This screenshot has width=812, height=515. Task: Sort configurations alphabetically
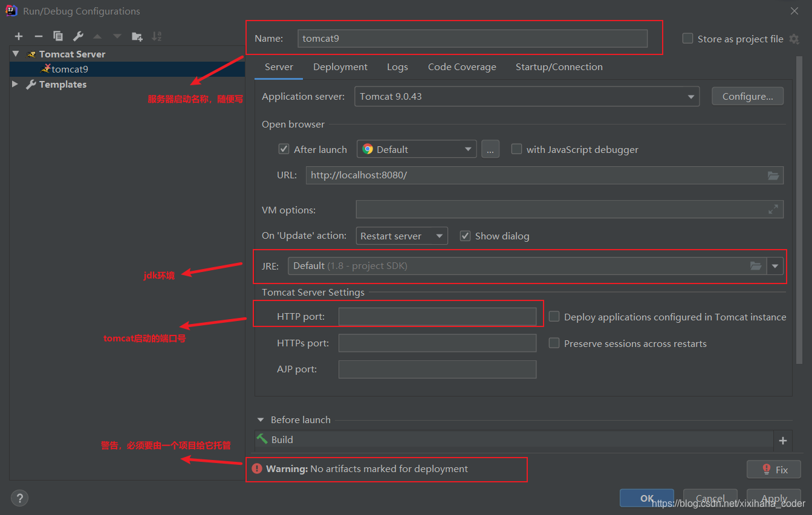tap(157, 36)
